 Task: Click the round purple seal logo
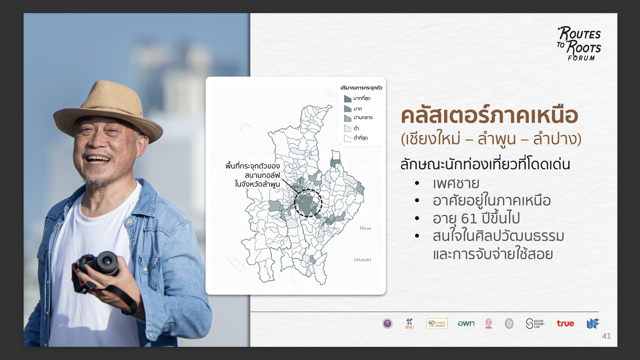pyautogui.click(x=387, y=324)
